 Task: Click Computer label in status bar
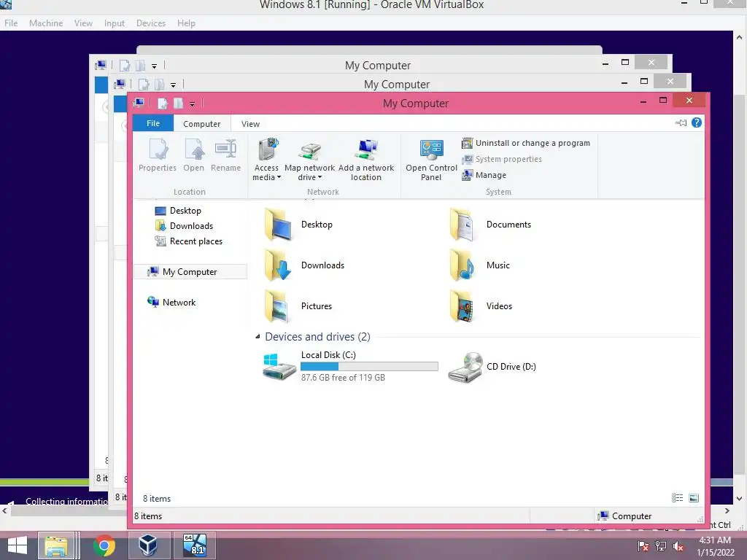632,516
